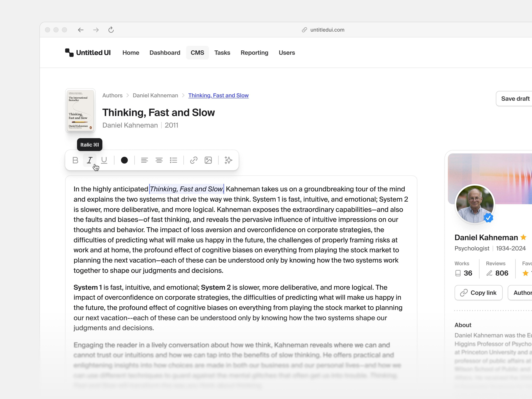The image size is (532, 399).
Task: Click the Copy link button
Action: coord(478,293)
